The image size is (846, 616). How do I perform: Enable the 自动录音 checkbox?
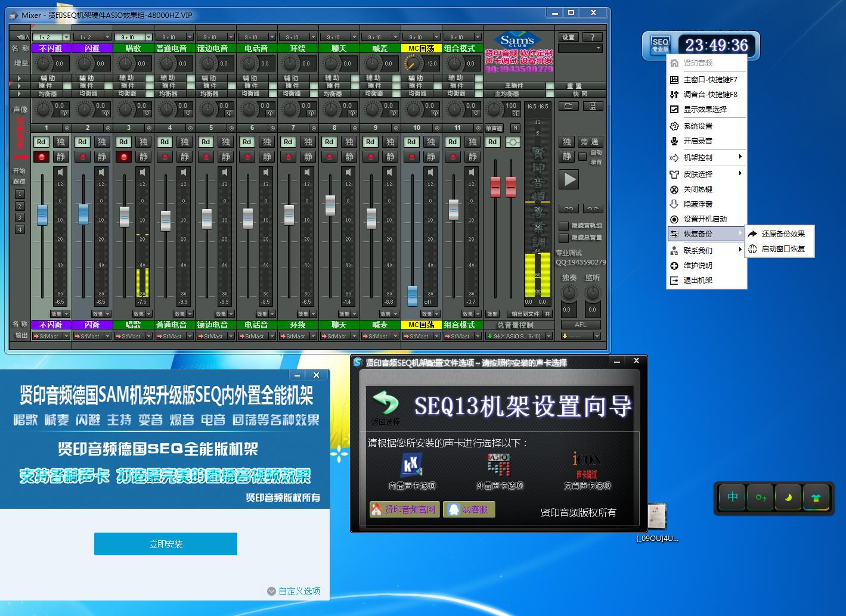pos(584,157)
